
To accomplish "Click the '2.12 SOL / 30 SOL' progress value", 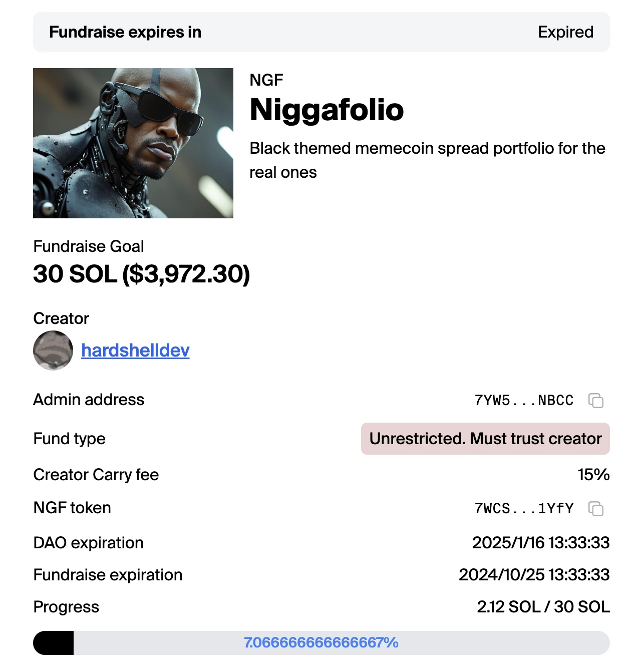I will (543, 607).
